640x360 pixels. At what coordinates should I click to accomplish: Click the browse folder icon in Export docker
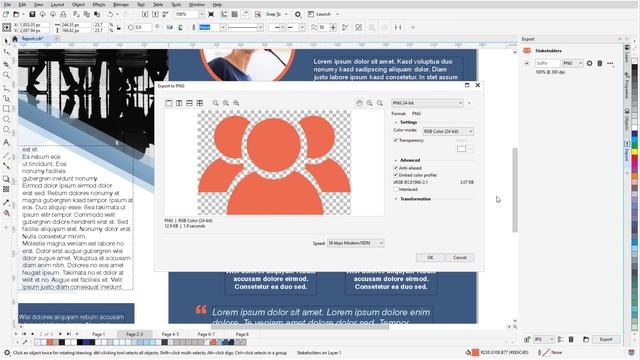586,339
